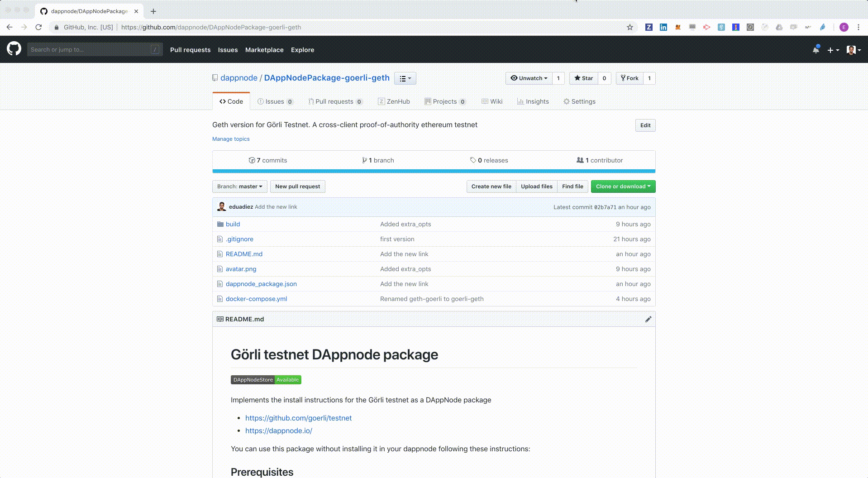Click Pull requests in top navigation
Screen dimensions: 868x478
(190, 50)
